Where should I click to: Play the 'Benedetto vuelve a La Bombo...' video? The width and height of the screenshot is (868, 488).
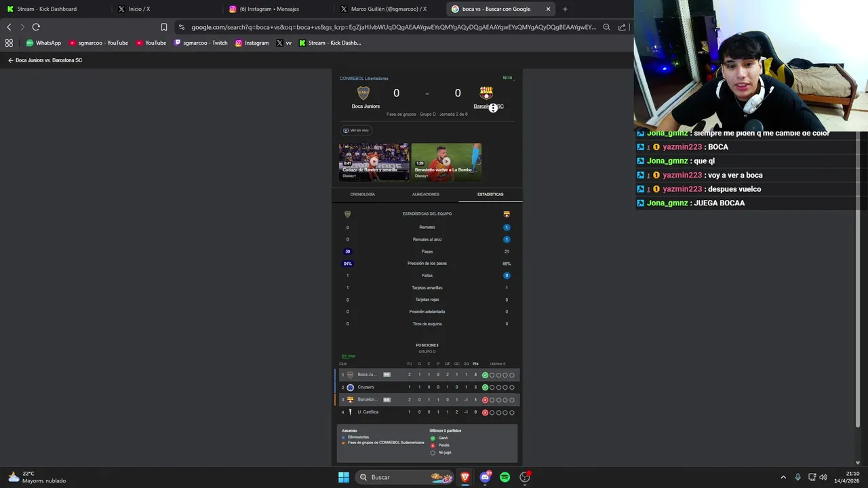(446, 162)
